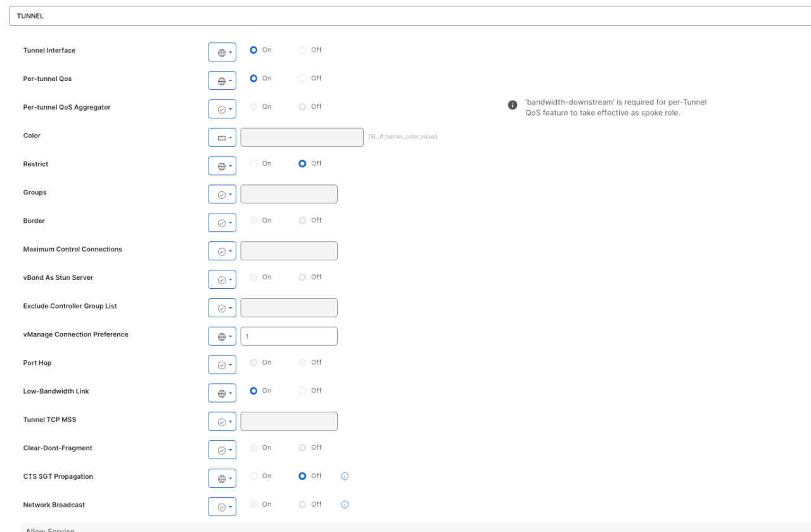This screenshot has height=532, width=811.
Task: Enable CTS SGT Propagation On option
Action: (x=254, y=476)
